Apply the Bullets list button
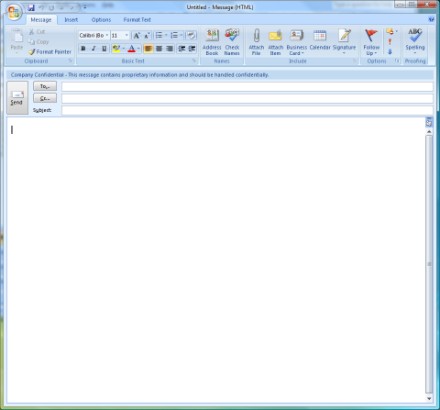Viewport: 440px width, 410px height. (x=159, y=35)
